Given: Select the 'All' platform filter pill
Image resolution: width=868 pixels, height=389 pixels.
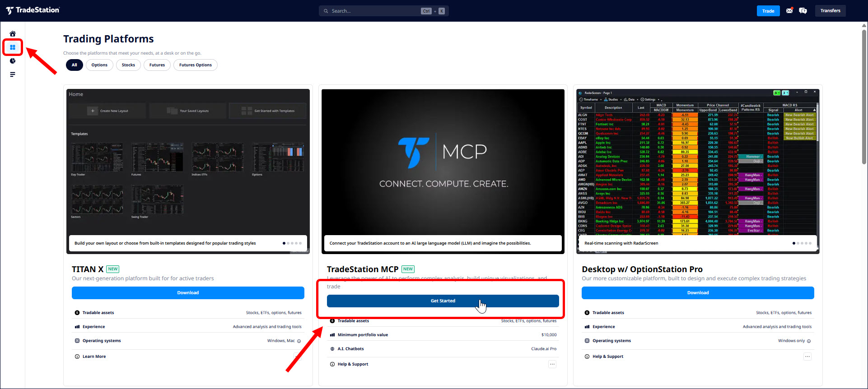Looking at the screenshot, I should point(75,65).
